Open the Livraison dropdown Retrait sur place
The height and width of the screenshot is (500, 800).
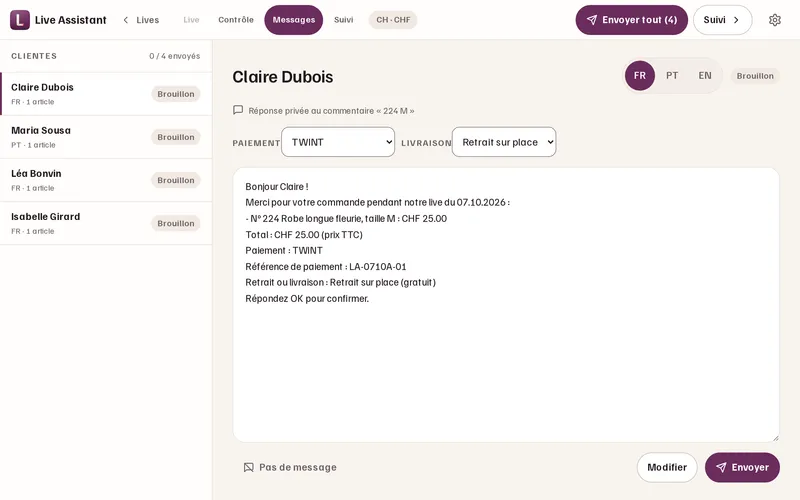[x=504, y=142]
